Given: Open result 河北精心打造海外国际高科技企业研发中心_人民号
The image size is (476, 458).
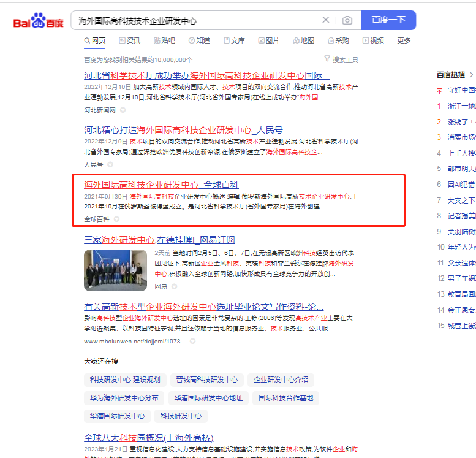Looking at the screenshot, I should pos(183,130).
